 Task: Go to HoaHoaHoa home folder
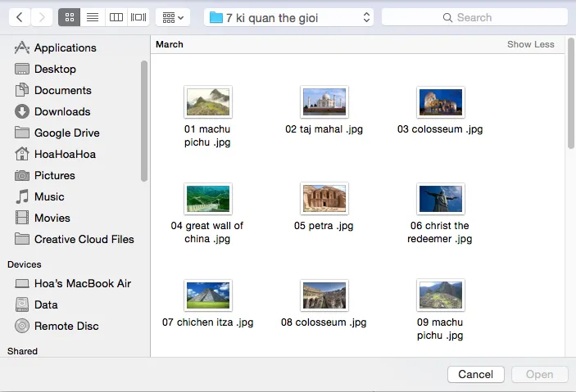65,154
